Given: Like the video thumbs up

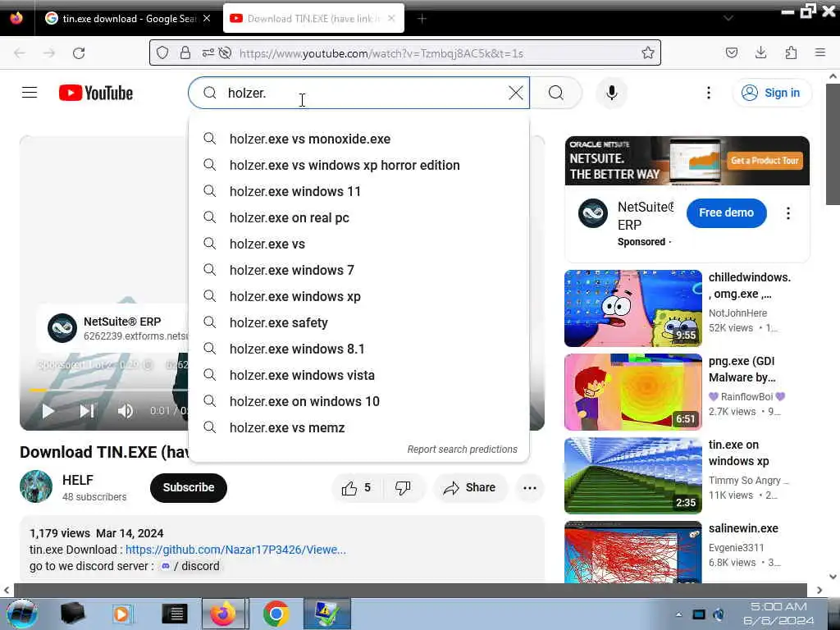Looking at the screenshot, I should tap(356, 487).
